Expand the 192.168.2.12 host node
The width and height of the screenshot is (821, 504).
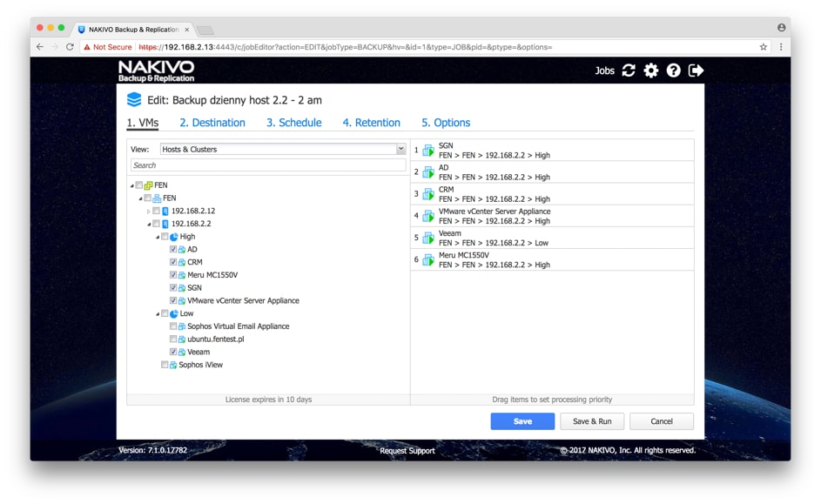(149, 212)
